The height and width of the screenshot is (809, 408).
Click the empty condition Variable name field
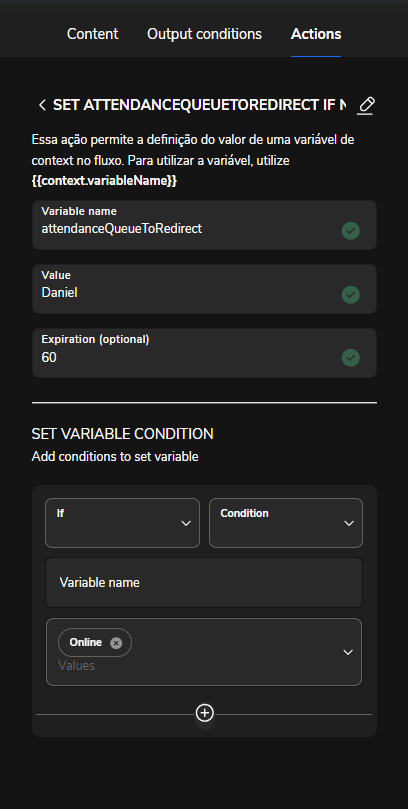point(204,583)
